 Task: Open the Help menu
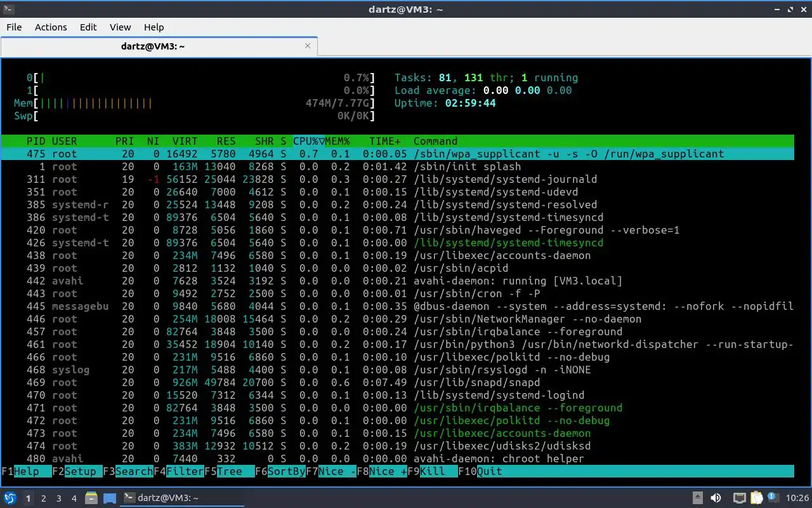point(154,27)
